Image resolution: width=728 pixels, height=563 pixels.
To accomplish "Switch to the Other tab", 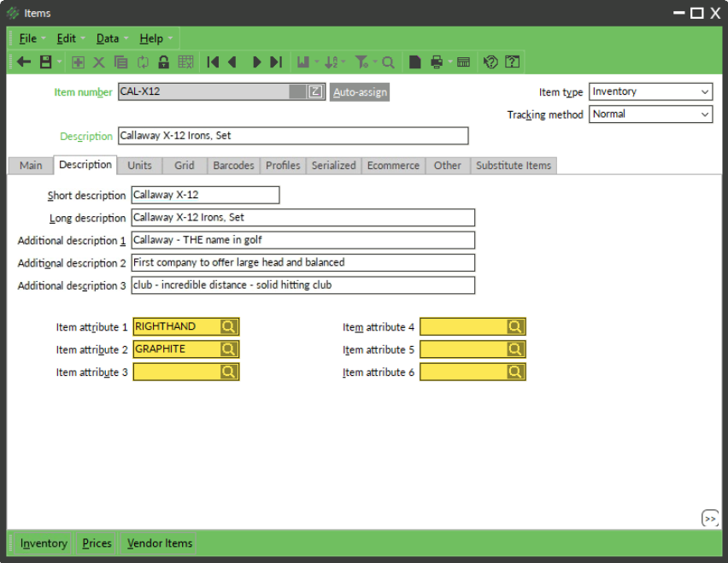I will pyautogui.click(x=448, y=166).
